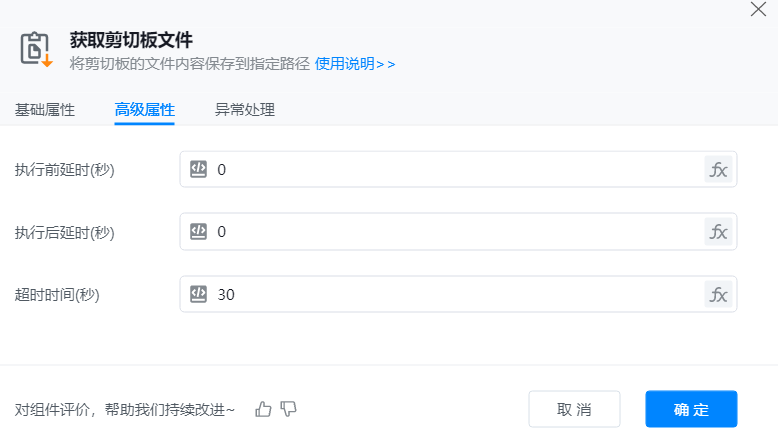Click the fx expression icon for 超时时间
Image resolution: width=778 pixels, height=438 pixels.
(718, 294)
